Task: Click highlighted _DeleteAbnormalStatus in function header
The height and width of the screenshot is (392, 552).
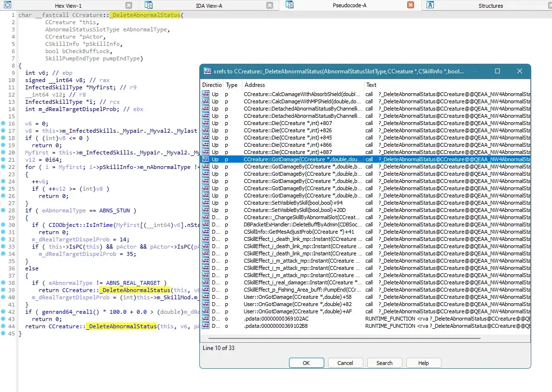Action: click(145, 15)
